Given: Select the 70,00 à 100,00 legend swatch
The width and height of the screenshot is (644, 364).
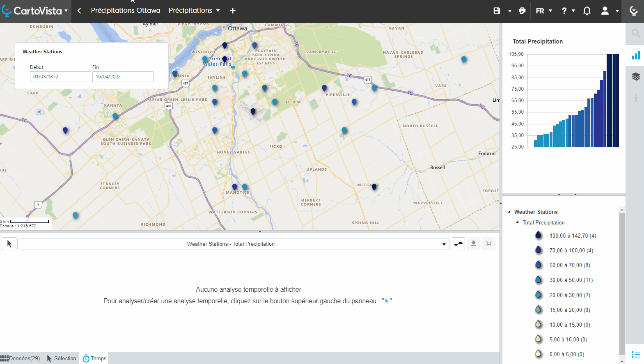Looking at the screenshot, I should [x=538, y=250].
